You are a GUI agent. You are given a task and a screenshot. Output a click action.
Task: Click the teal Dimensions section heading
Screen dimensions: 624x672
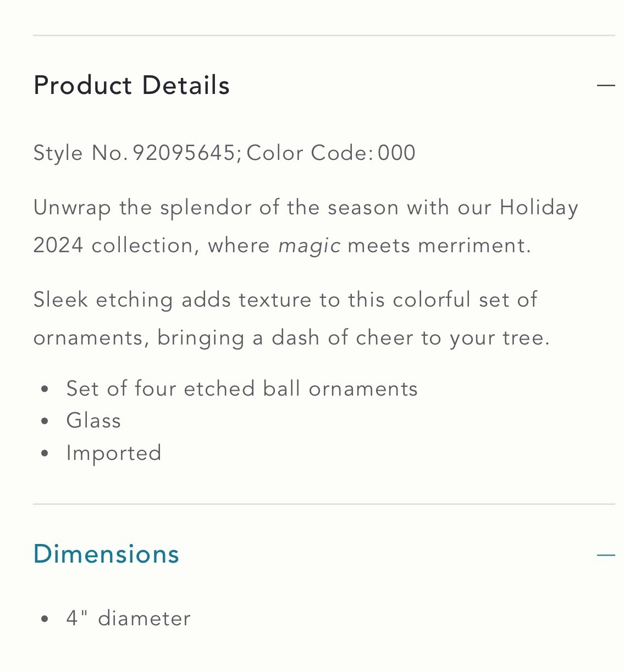point(106,554)
